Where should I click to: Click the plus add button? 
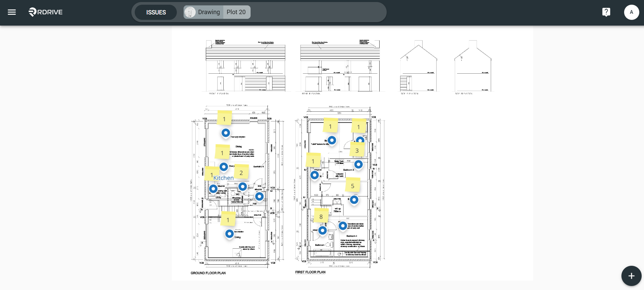(631, 276)
